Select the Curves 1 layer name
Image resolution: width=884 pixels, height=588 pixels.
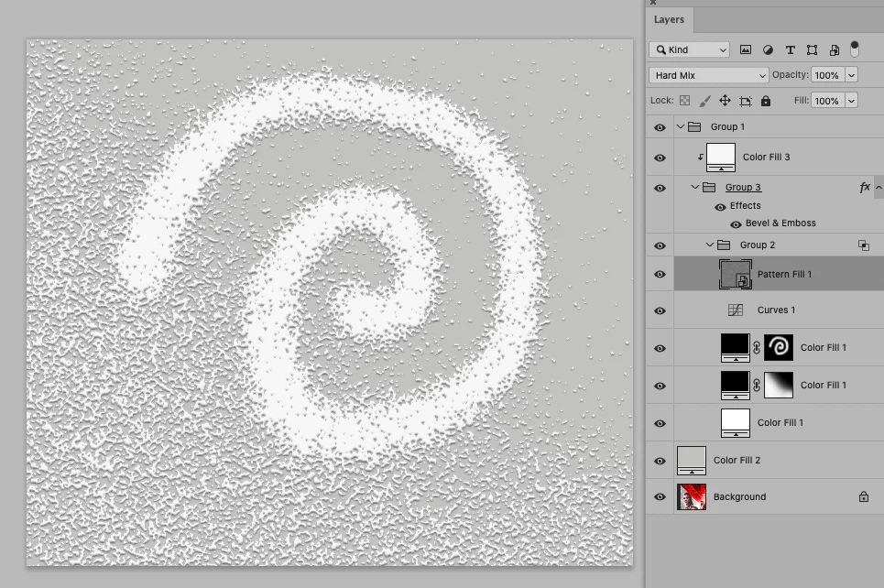point(776,310)
